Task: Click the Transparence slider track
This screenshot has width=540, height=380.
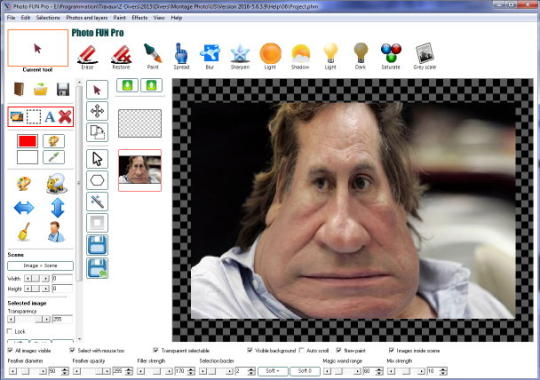Action: point(29,319)
